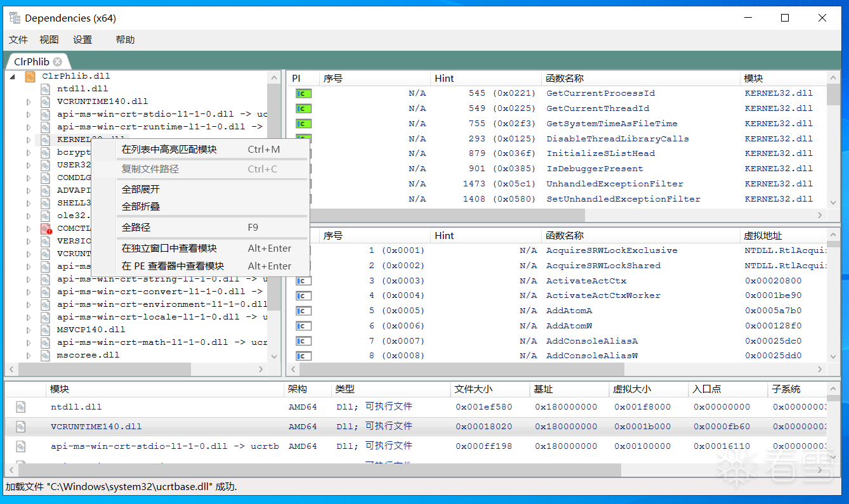Click the COMCTL module icon with red error badge

point(46,228)
